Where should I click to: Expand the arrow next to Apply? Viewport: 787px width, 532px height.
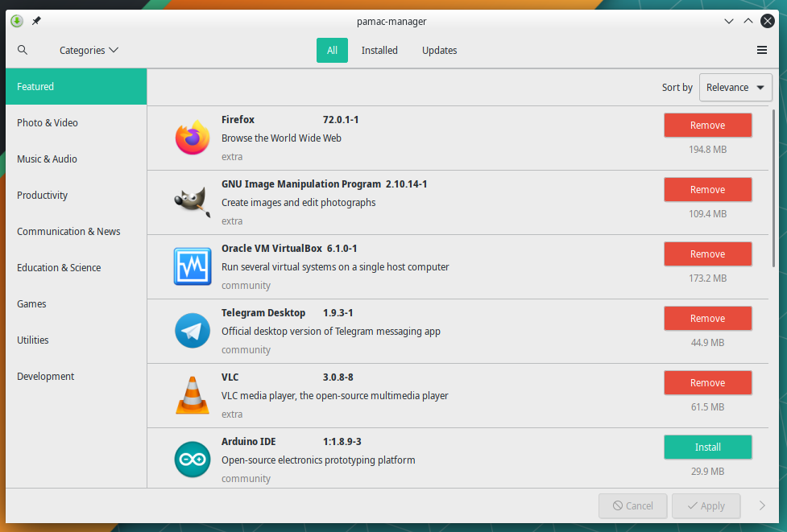(761, 505)
